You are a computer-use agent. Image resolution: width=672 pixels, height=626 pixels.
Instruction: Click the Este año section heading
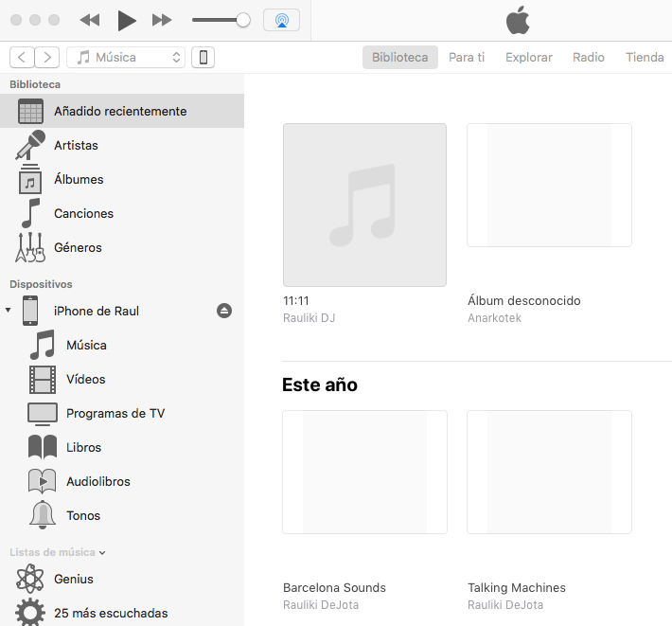tap(319, 385)
